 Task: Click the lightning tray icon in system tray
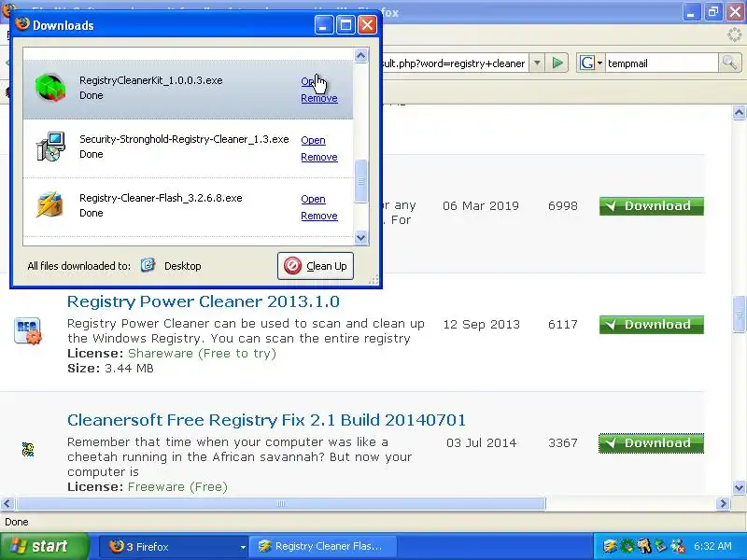[x=609, y=546]
